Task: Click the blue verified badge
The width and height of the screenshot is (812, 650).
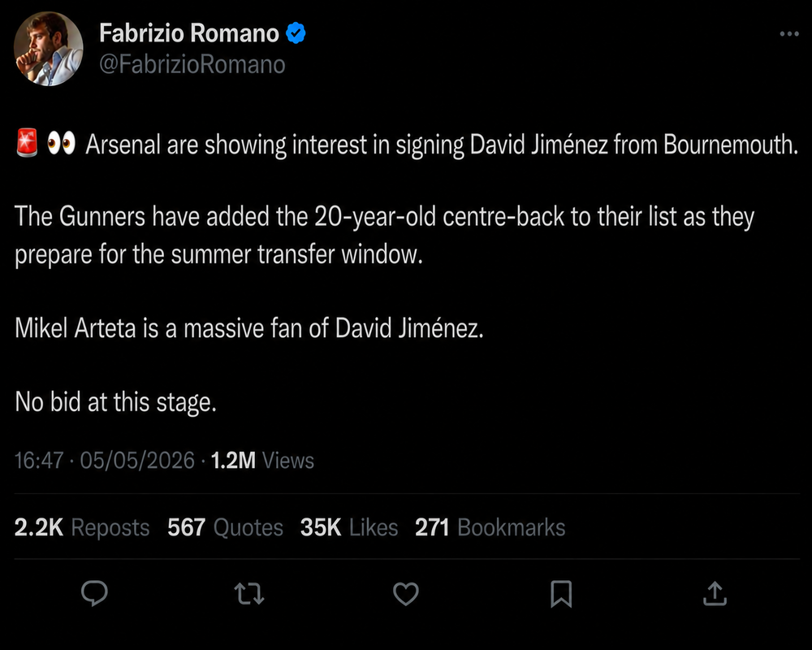Action: (296, 33)
